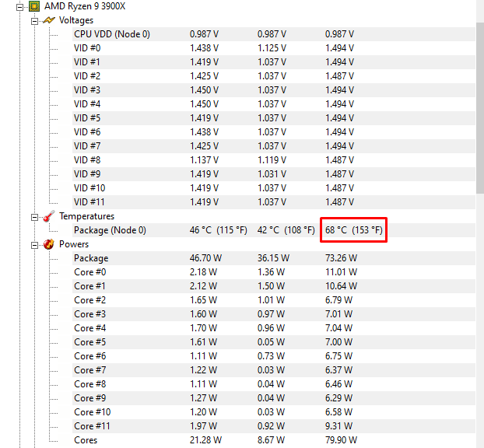The height and width of the screenshot is (448, 484).
Task: Select the Package power row label
Action: click(x=91, y=258)
